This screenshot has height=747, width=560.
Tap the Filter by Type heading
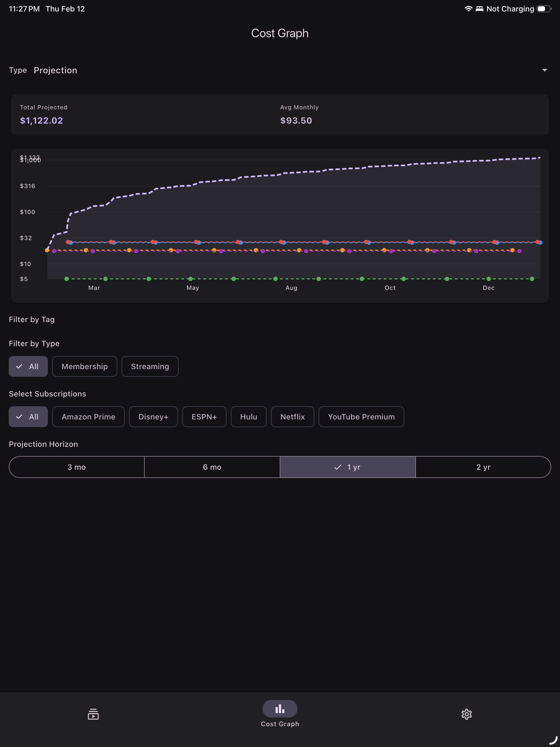point(34,343)
